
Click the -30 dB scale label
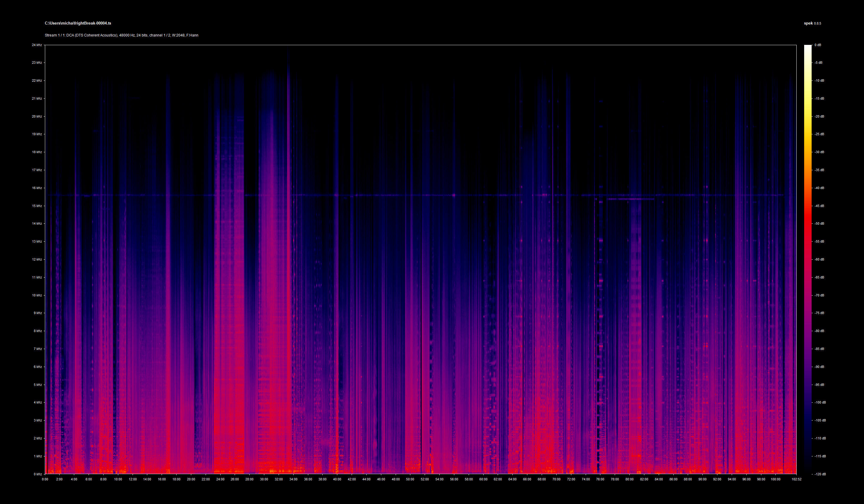[x=819, y=152]
